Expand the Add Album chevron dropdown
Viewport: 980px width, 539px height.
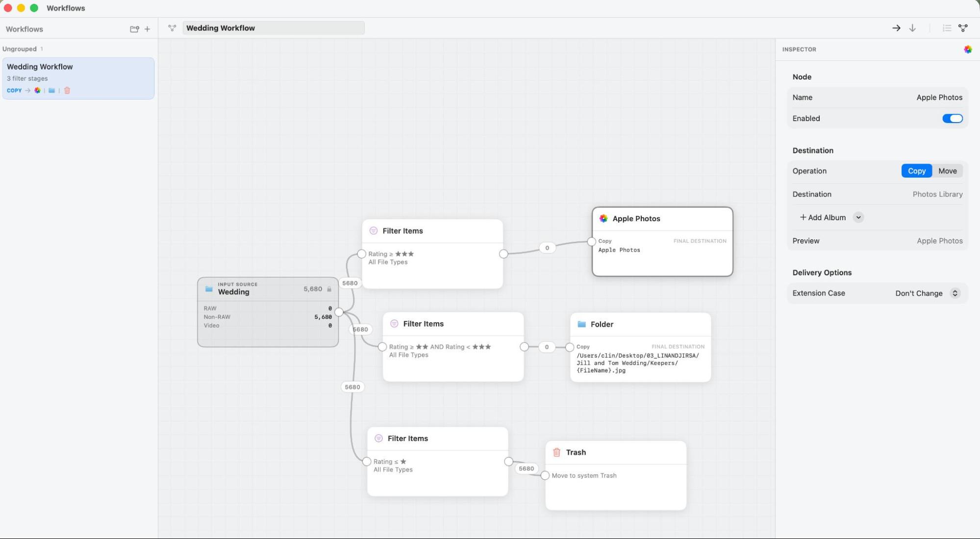click(858, 217)
